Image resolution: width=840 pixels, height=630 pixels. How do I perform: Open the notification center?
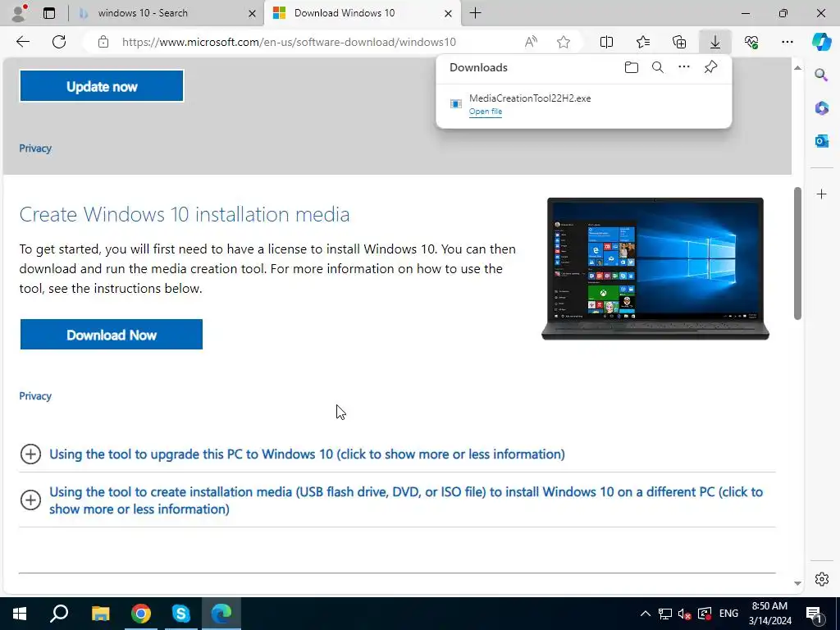pyautogui.click(x=814, y=614)
